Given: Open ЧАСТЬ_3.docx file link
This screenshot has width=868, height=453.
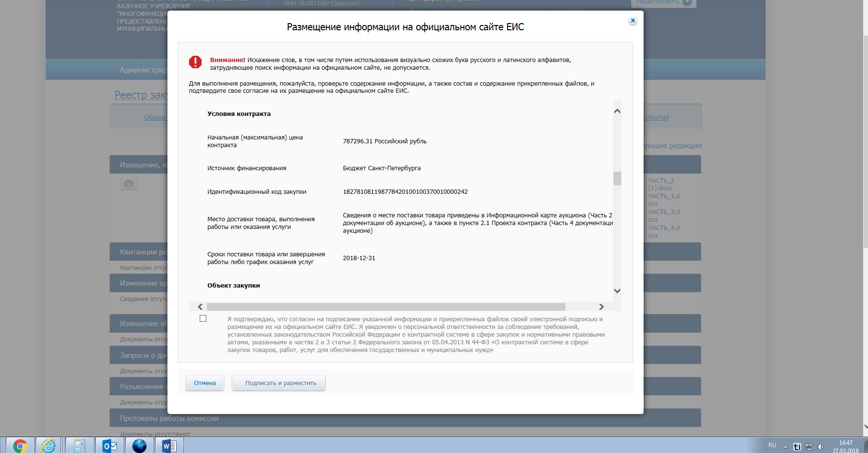Looking at the screenshot, I should point(664,215).
